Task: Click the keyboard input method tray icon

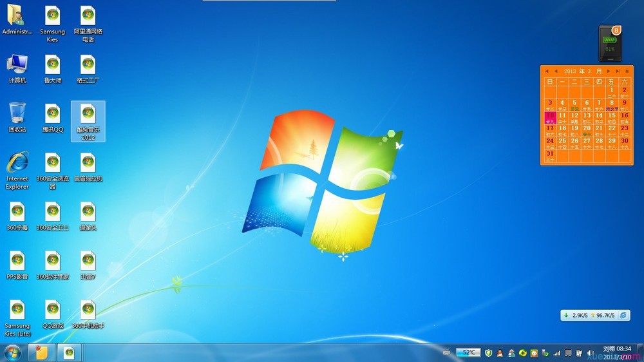Action: (446, 352)
